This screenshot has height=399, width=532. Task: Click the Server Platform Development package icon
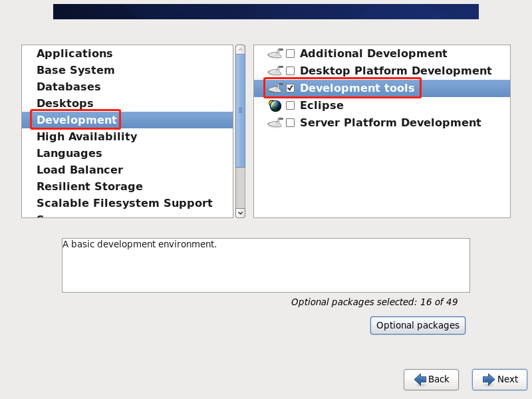[275, 122]
